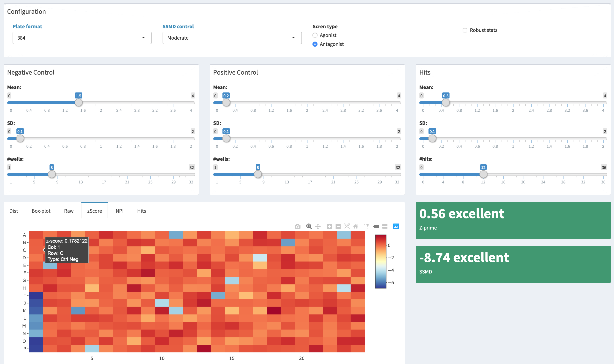
Task: Open the Dist tab
Action: click(14, 211)
